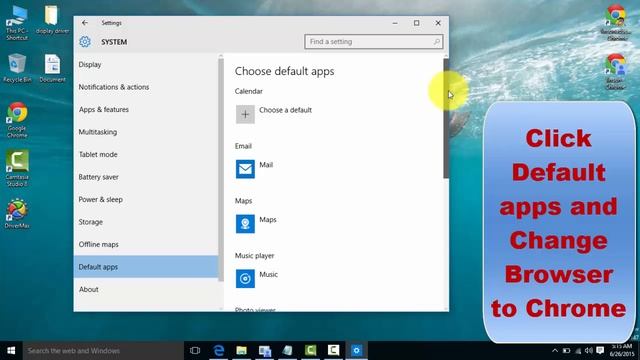Click the Music app icon

point(245,278)
